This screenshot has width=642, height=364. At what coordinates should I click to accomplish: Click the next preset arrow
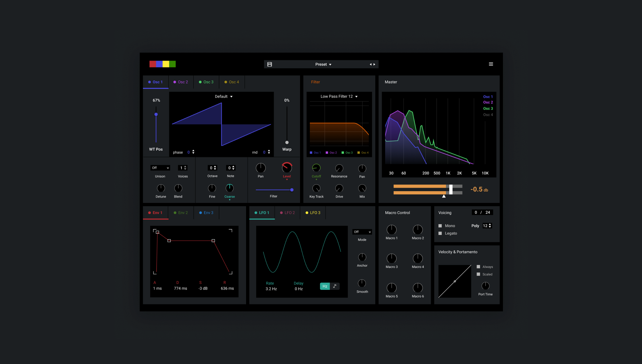[x=374, y=64]
